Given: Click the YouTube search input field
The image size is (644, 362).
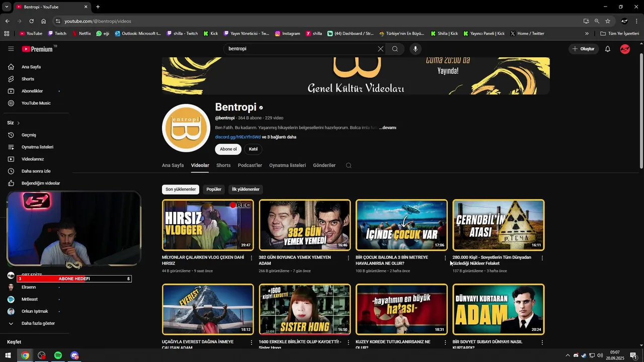Looking at the screenshot, I should [x=302, y=49].
